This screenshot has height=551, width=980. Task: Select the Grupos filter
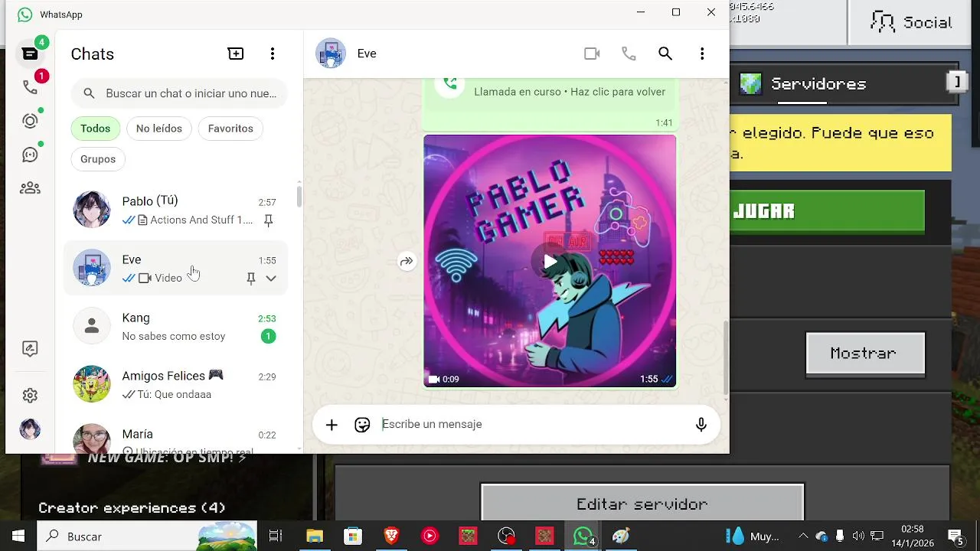[98, 159]
